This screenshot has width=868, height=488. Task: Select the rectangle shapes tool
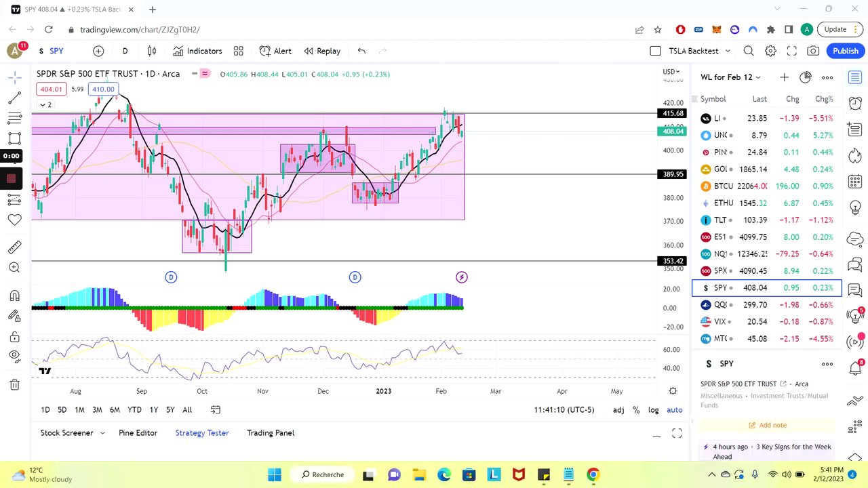[14, 138]
